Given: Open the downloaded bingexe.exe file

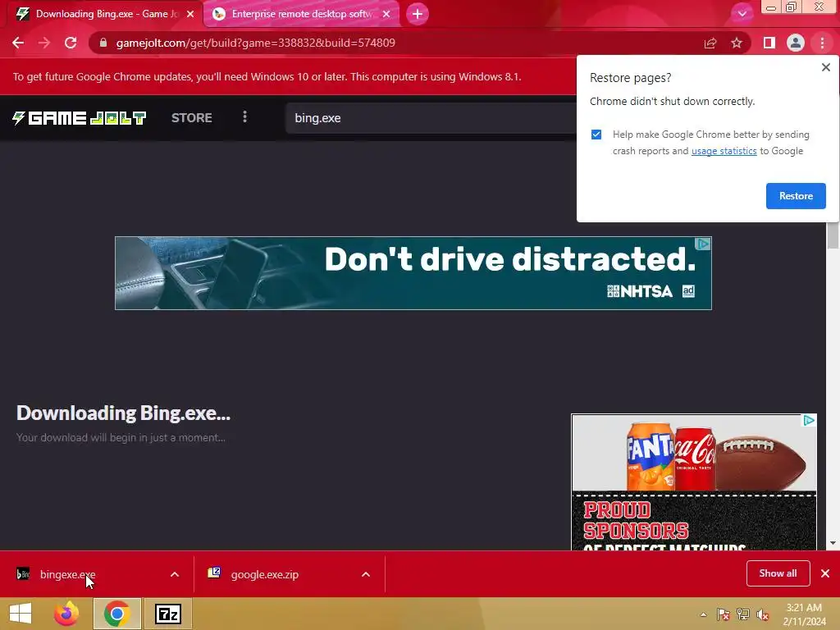Looking at the screenshot, I should coord(67,574).
